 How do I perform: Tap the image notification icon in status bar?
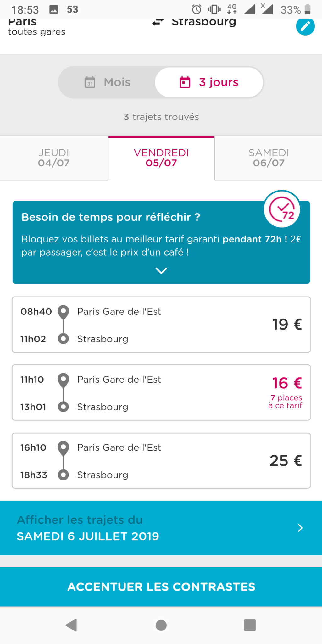pos(54,10)
